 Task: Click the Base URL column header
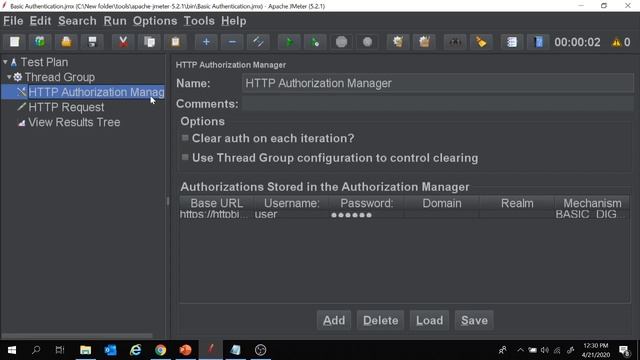tap(217, 203)
